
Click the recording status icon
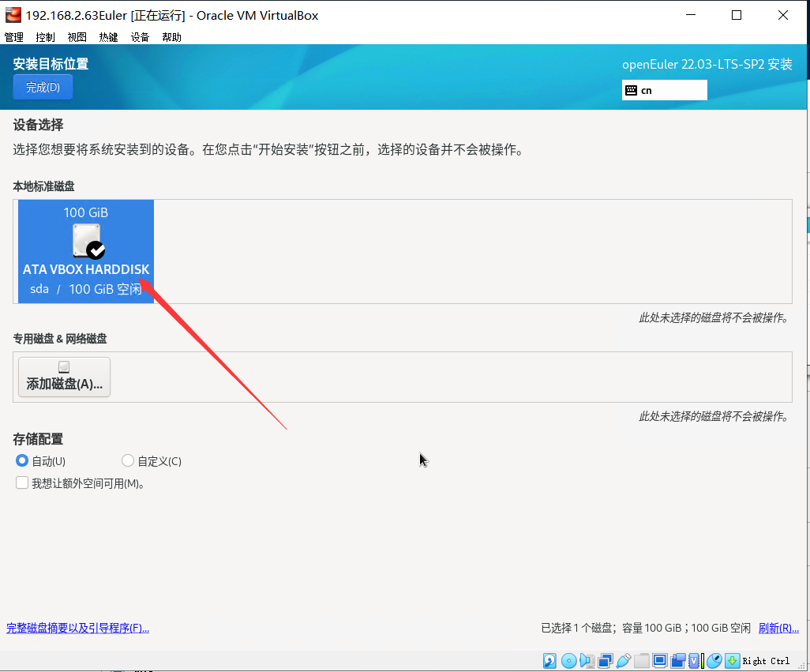[677, 661]
